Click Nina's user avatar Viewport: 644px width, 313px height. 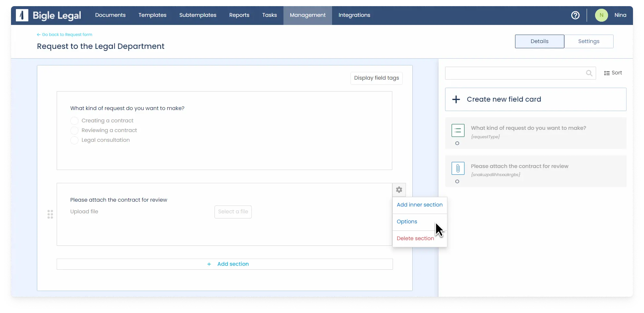pyautogui.click(x=601, y=15)
